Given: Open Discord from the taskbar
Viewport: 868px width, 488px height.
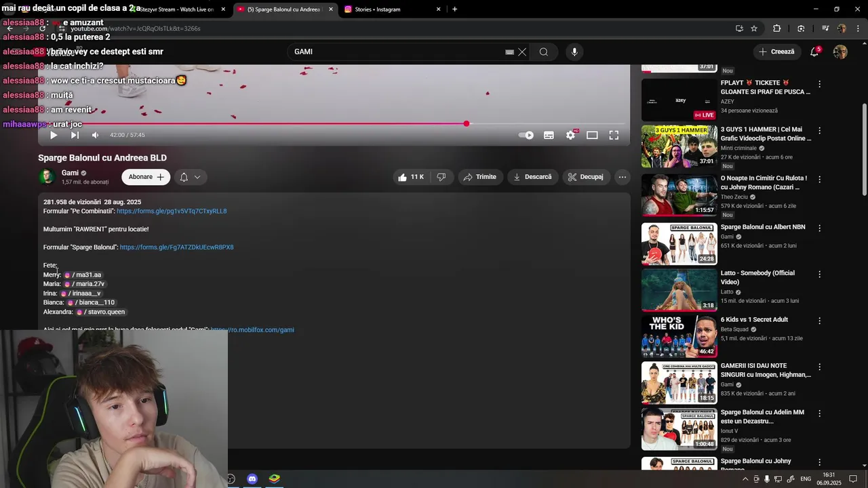Looking at the screenshot, I should click(x=252, y=479).
